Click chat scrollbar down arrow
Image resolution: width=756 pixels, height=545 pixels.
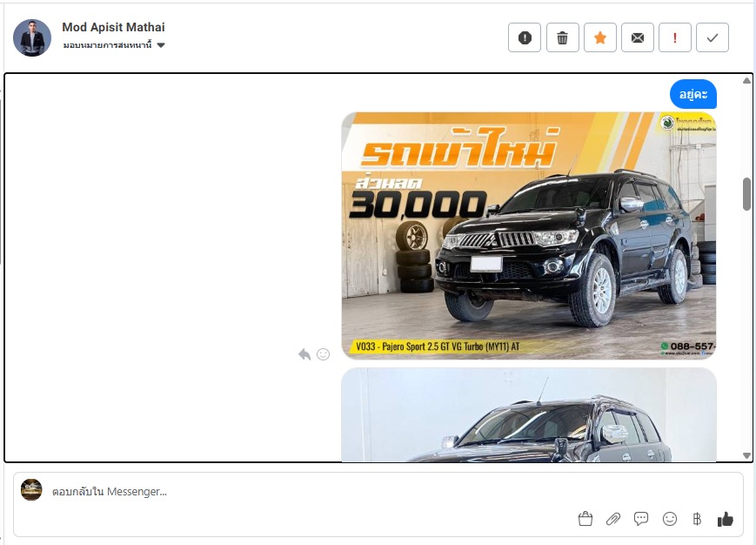click(x=746, y=455)
